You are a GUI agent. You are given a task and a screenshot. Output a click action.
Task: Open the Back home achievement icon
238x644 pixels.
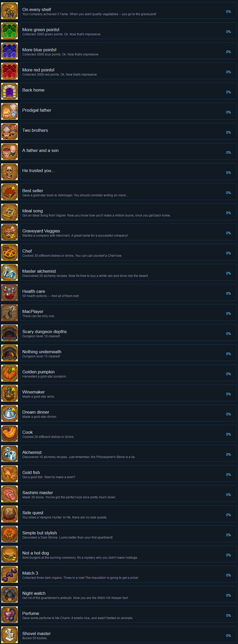10,92
